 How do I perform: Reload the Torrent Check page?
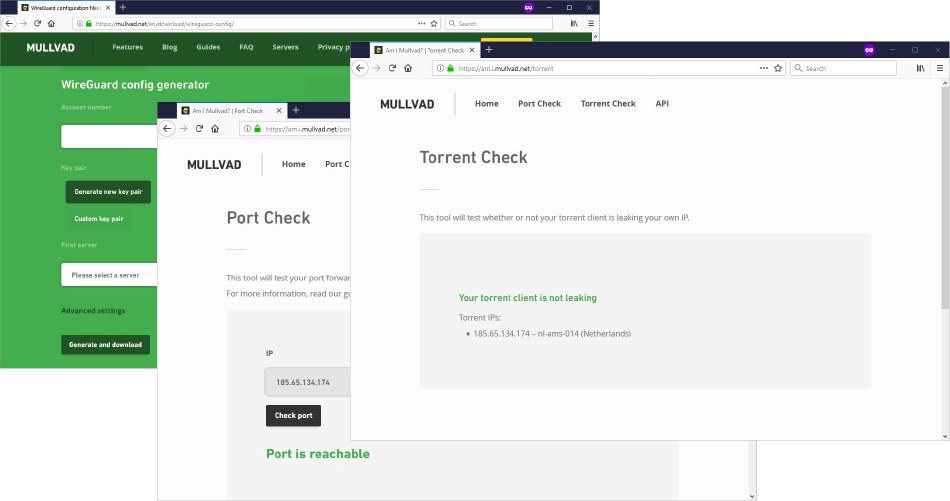[x=392, y=68]
